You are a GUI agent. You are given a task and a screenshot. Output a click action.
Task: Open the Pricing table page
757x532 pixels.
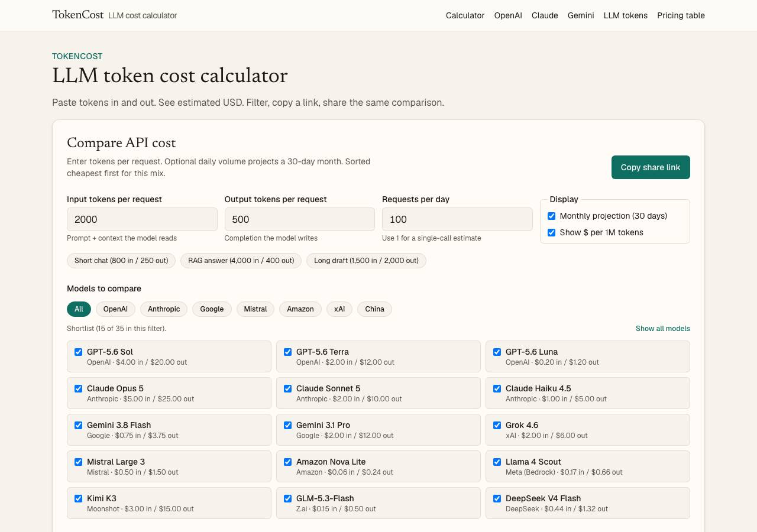681,15
